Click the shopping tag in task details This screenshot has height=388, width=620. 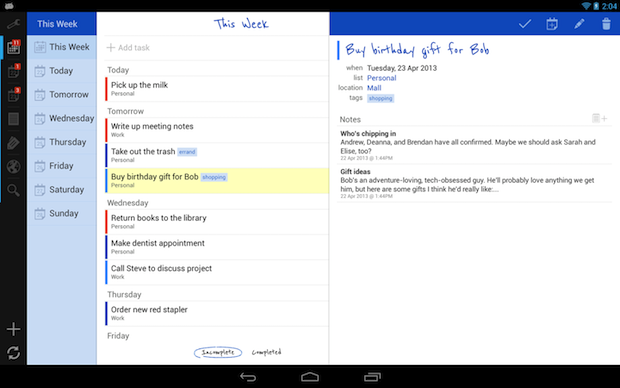(x=380, y=98)
